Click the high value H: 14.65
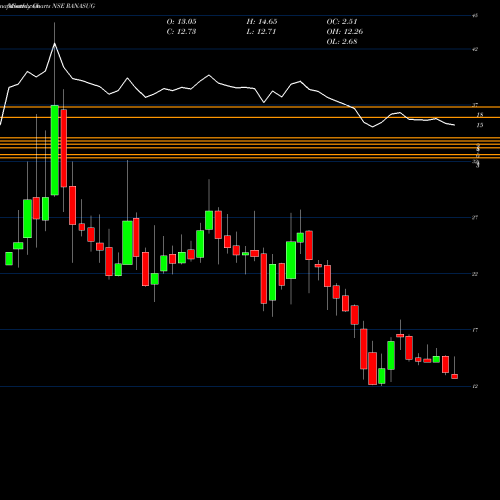This screenshot has height=500, width=500. click(262, 22)
